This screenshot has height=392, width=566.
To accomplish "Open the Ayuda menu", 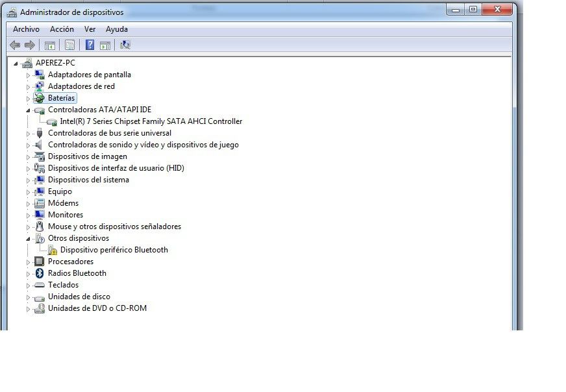I will click(117, 29).
